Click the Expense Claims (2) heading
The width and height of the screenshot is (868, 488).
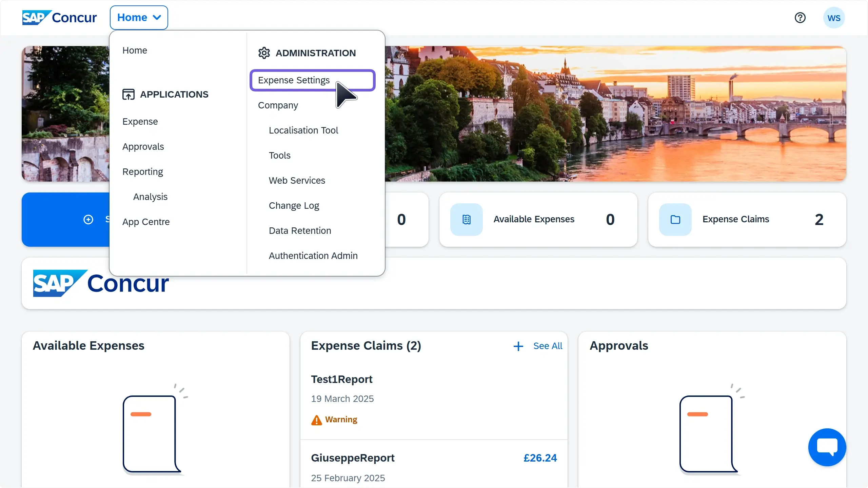point(366,346)
